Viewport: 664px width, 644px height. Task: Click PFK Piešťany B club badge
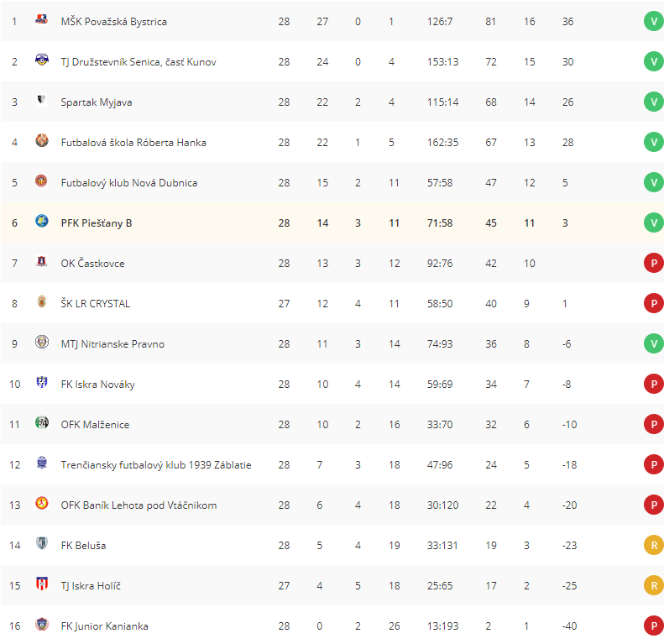[41, 221]
